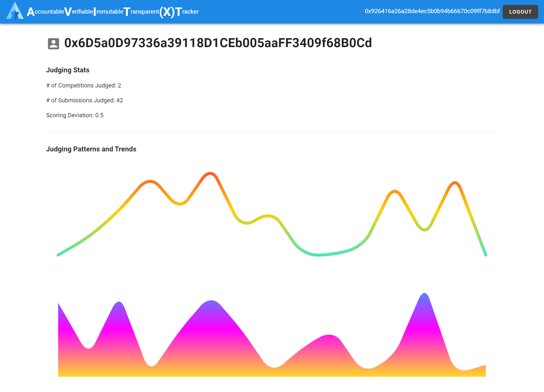
Task: Click the Judging Patterns and Trends heading
Action: (91, 149)
